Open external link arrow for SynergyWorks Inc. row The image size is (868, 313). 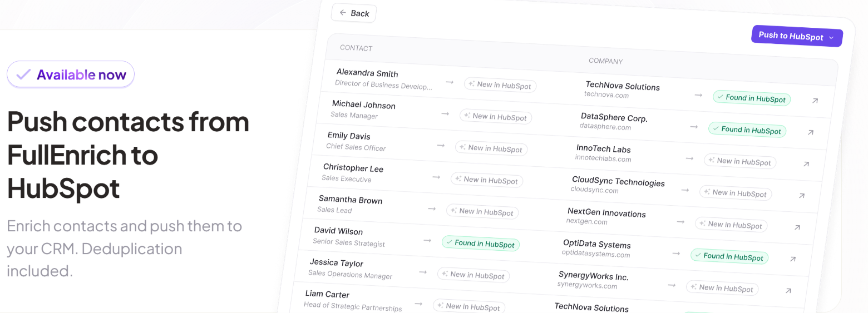[788, 291]
